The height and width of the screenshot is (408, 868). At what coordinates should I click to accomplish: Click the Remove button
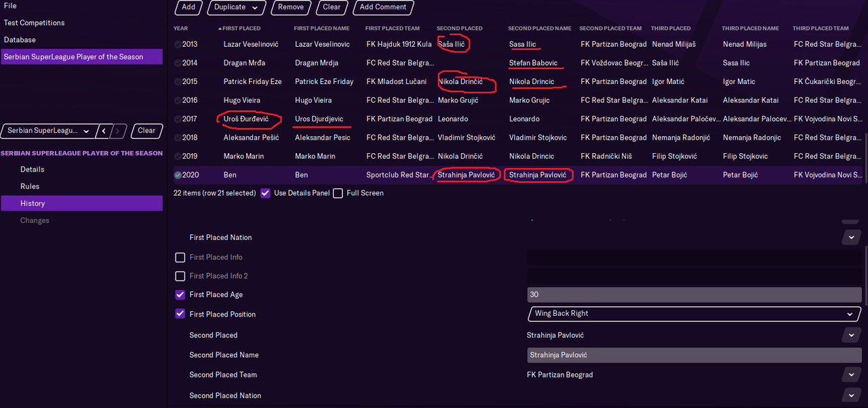point(291,7)
